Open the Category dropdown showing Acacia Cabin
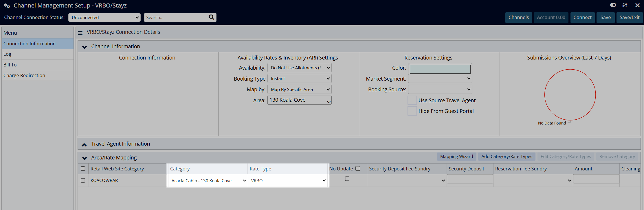 point(208,181)
